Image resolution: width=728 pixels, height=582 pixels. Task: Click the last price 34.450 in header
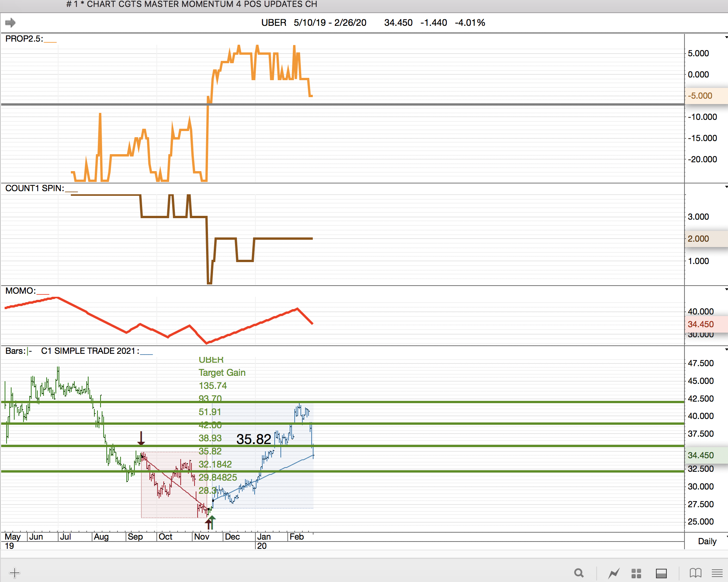(x=398, y=23)
